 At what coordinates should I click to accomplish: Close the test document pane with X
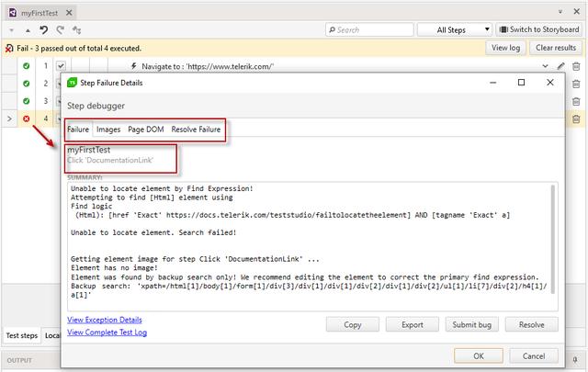pos(577,12)
